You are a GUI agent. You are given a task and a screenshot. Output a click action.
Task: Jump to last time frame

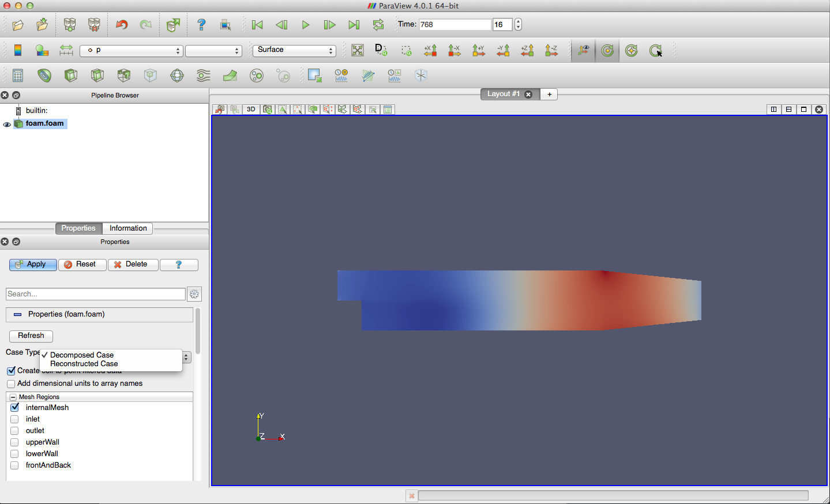354,25
